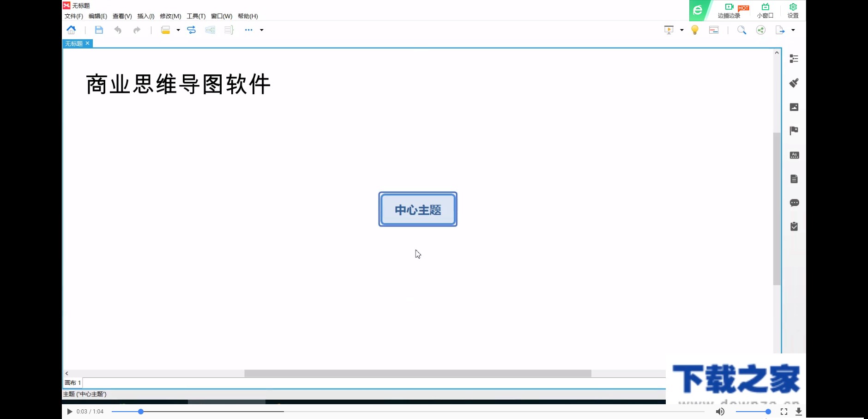Toggle fullscreen on the video player
Image resolution: width=868 pixels, height=419 pixels.
click(784, 411)
